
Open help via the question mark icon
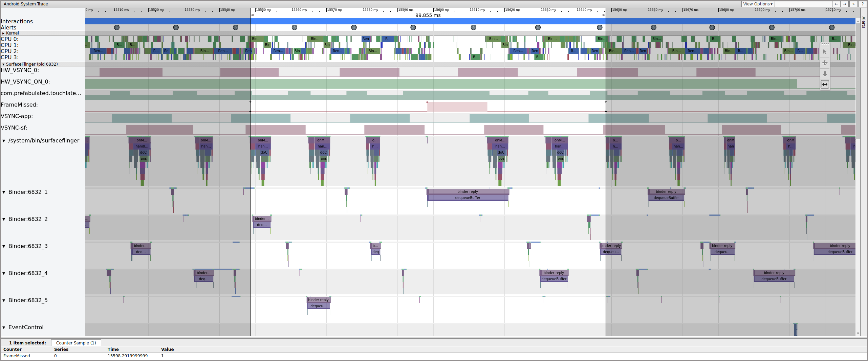pos(862,4)
